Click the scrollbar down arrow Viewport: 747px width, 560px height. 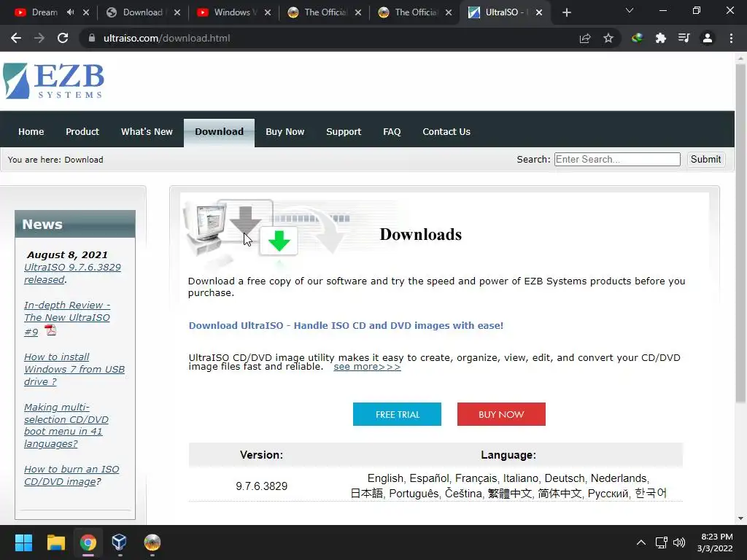[x=740, y=518]
